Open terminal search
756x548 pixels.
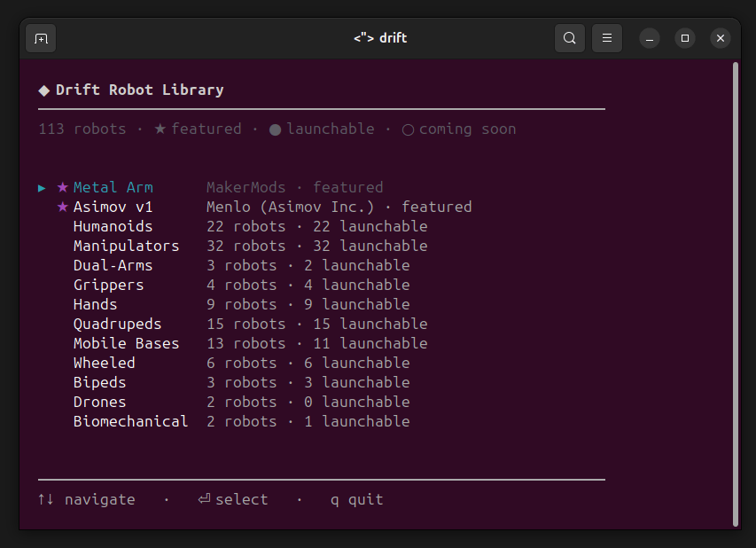pos(569,38)
